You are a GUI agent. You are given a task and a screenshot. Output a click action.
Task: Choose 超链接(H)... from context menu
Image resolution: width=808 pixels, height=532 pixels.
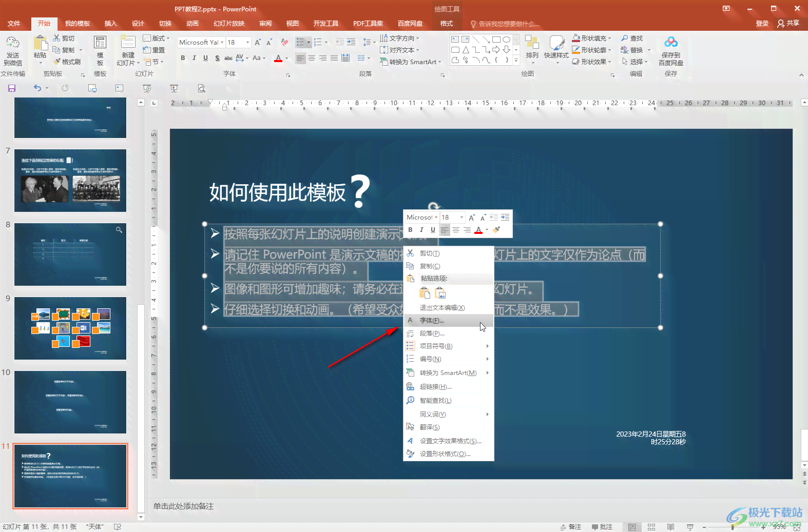[449, 387]
